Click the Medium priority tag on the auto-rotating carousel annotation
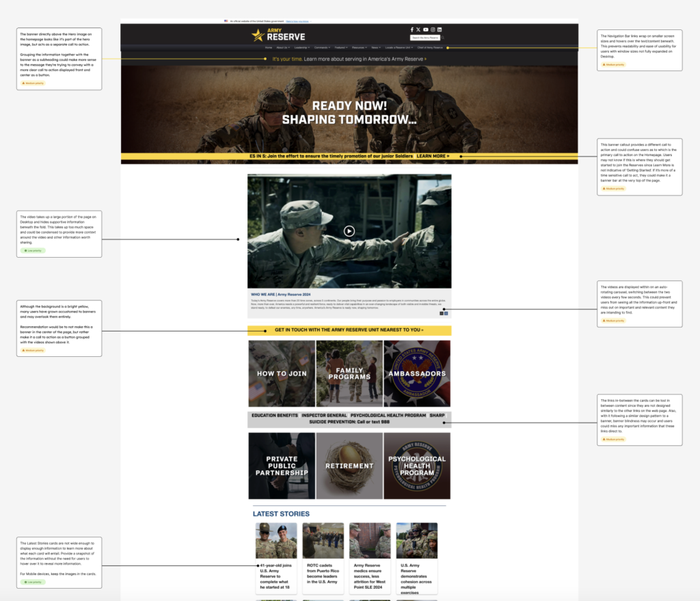700x601 pixels. (613, 321)
